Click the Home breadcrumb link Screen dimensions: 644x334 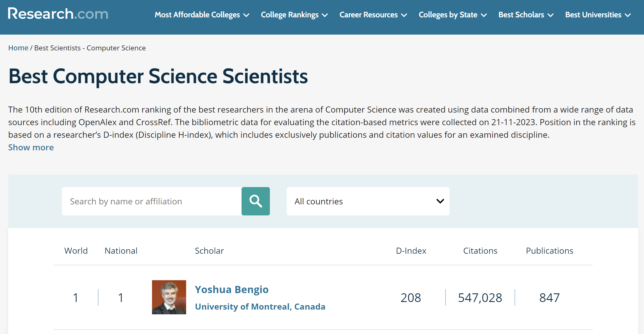18,48
